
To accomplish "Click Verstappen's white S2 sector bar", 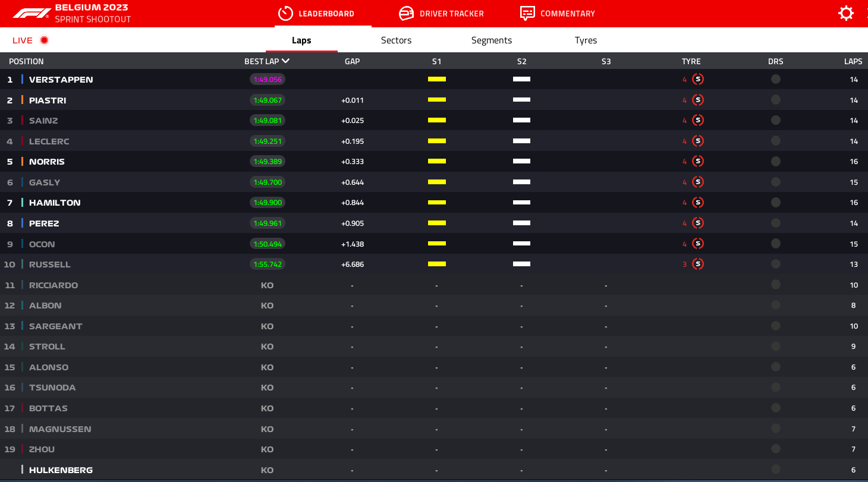I will [521, 79].
